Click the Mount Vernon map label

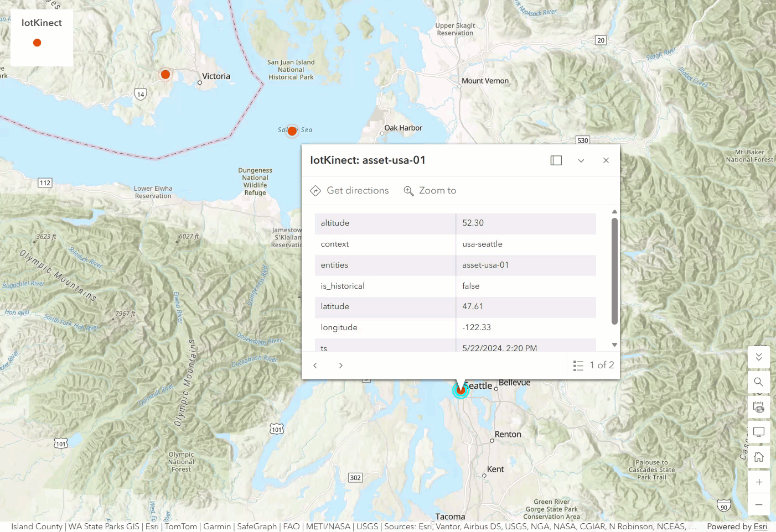[x=485, y=81]
